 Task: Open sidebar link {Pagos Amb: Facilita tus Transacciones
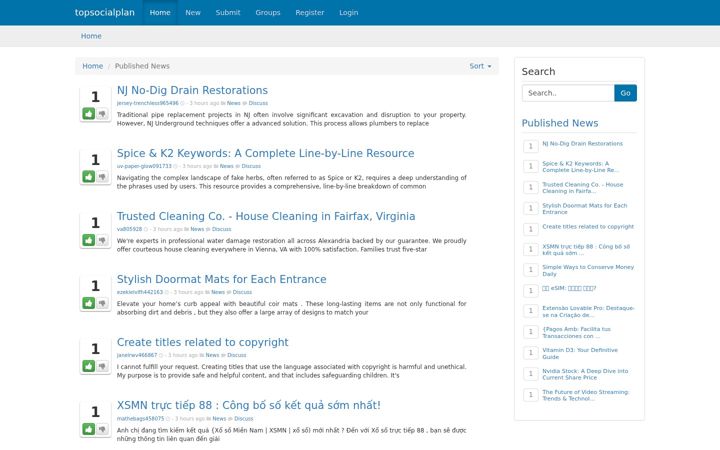click(576, 332)
